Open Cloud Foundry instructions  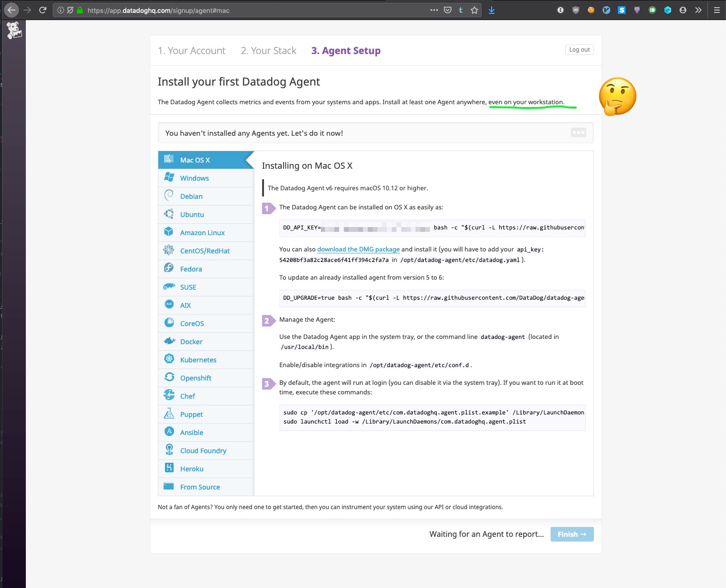206,451
